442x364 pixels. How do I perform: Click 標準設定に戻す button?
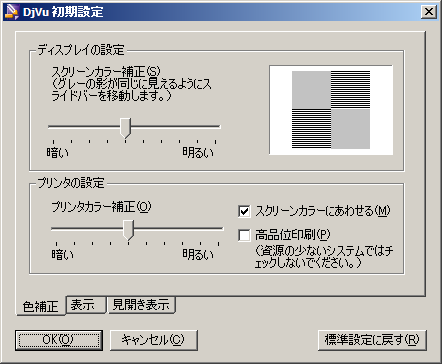click(x=372, y=340)
